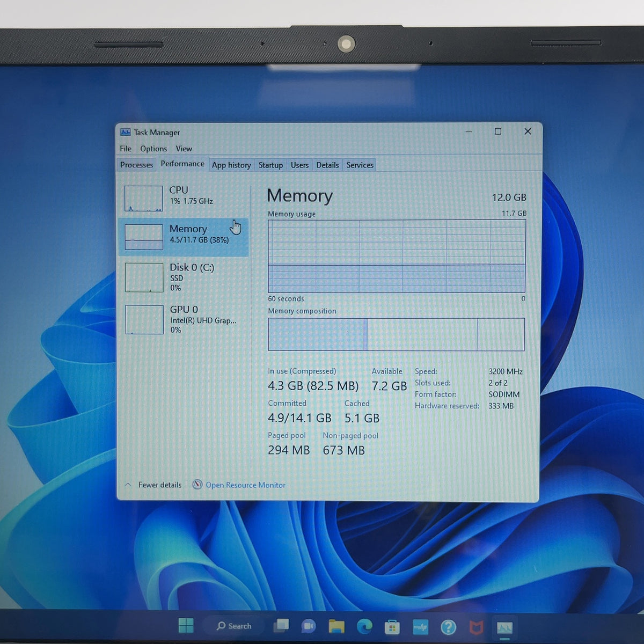Select the Memory item in the sidebar
This screenshot has height=644, width=644.
(x=184, y=237)
